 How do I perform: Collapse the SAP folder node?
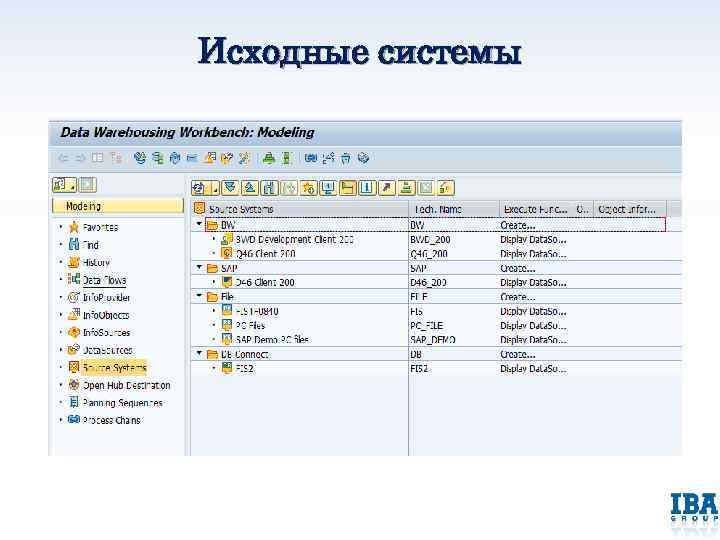pos(199,267)
